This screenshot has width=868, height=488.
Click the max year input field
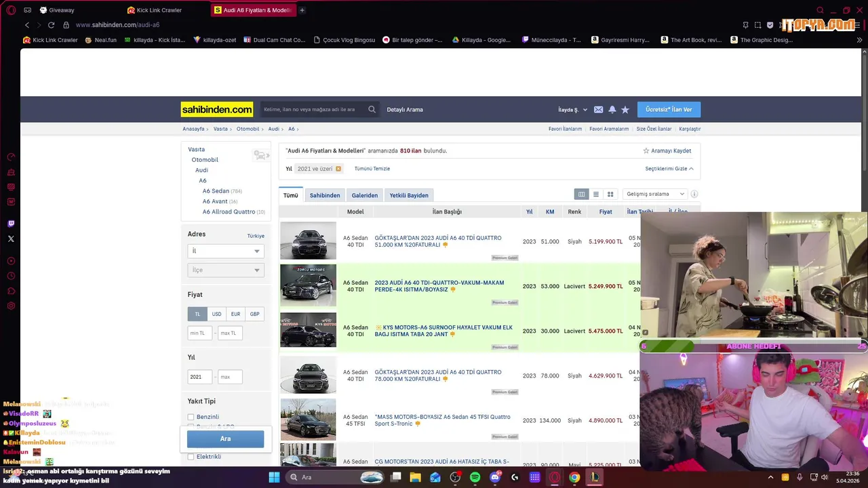coord(230,377)
